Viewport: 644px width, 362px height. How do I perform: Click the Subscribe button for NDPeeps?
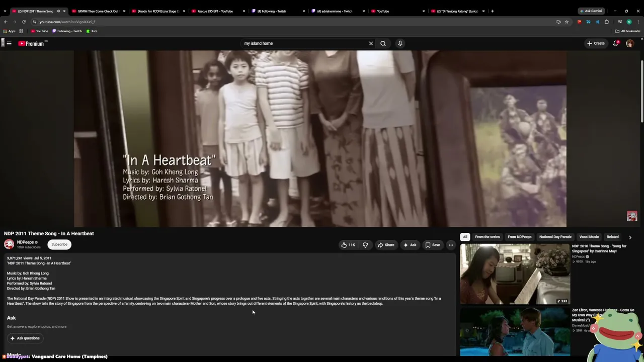pos(59,244)
